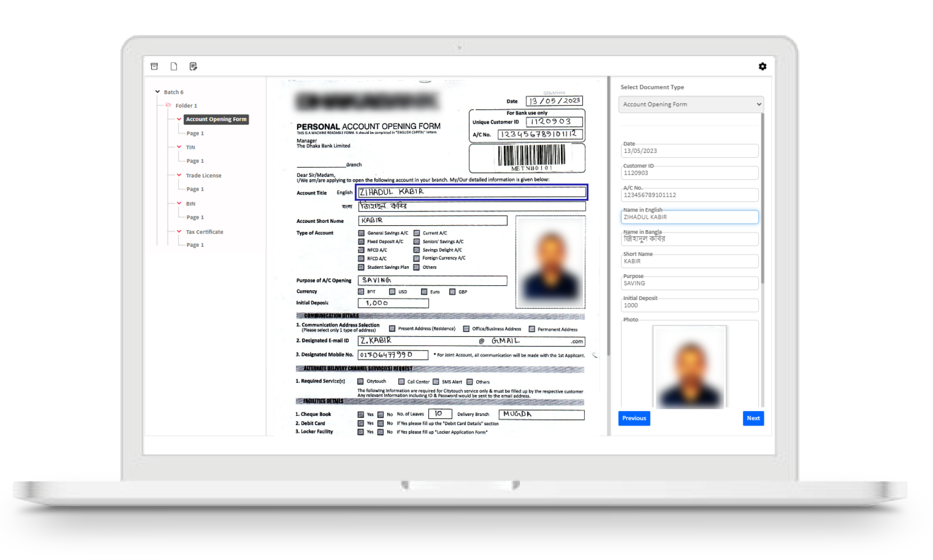
Task: Click the extracted Photo thumbnail in panel
Action: pyautogui.click(x=689, y=366)
